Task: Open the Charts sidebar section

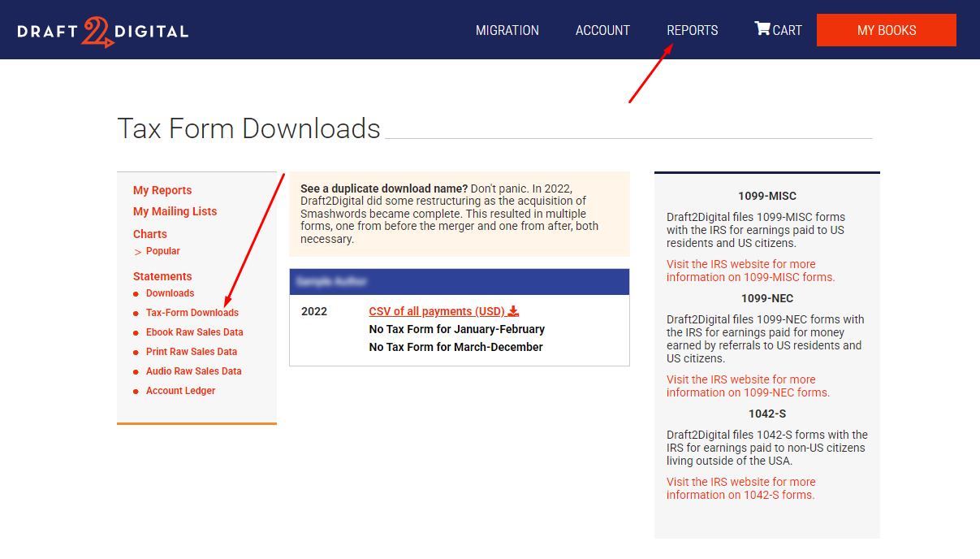Action: [150, 234]
